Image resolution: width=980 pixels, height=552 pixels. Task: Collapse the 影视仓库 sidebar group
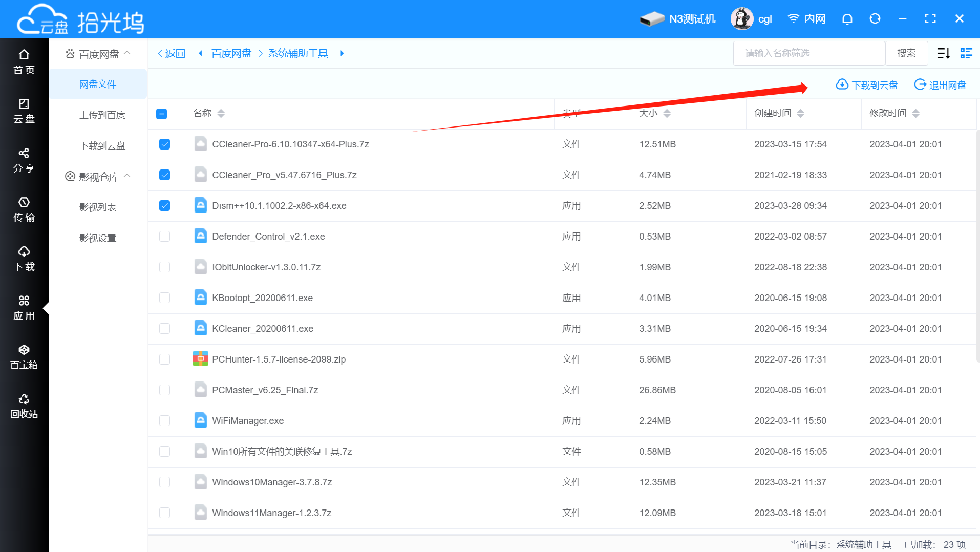click(127, 176)
